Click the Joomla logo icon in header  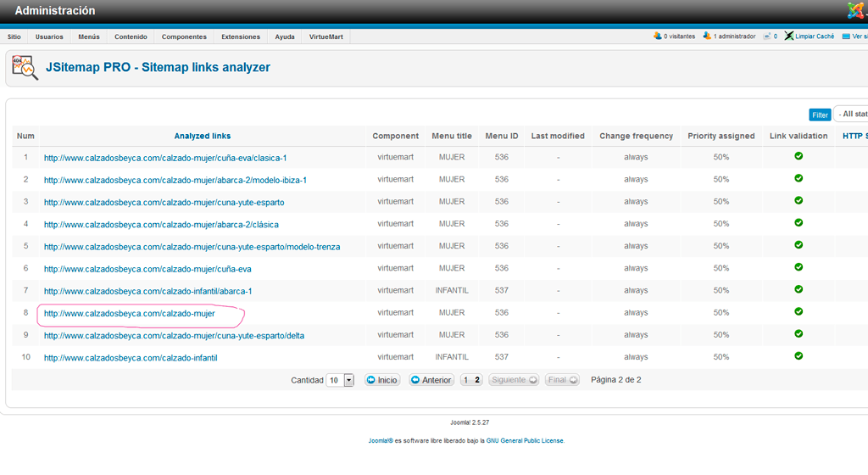856,10
